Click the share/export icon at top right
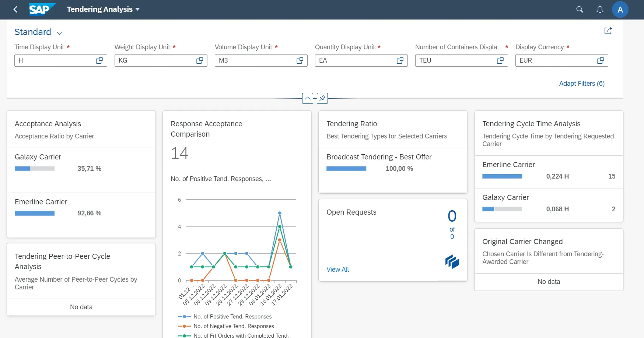The height and width of the screenshot is (338, 644). point(608,31)
